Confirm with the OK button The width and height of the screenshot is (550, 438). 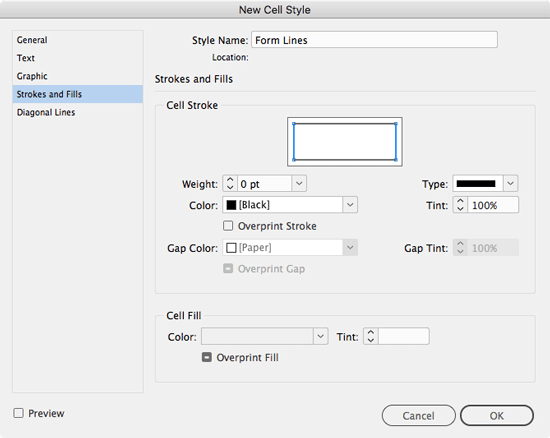(497, 416)
